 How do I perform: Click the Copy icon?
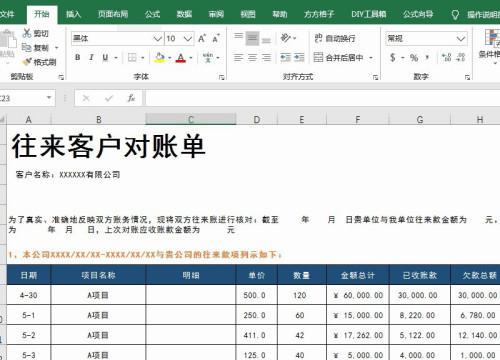[x=27, y=48]
